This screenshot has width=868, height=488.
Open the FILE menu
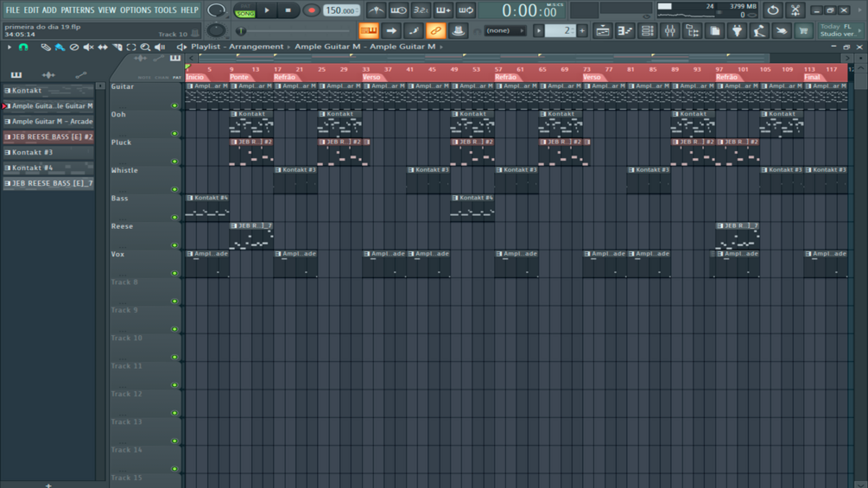12,10
